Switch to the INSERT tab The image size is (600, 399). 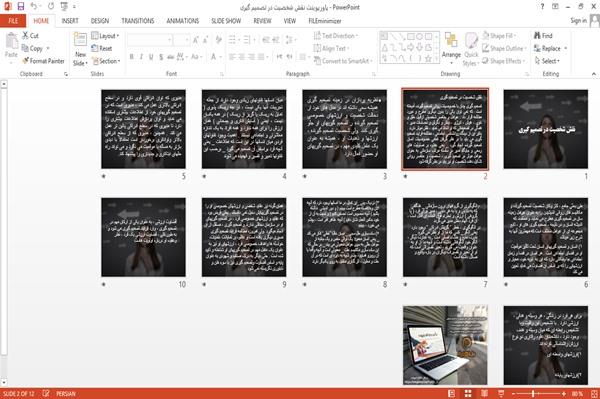(70, 21)
